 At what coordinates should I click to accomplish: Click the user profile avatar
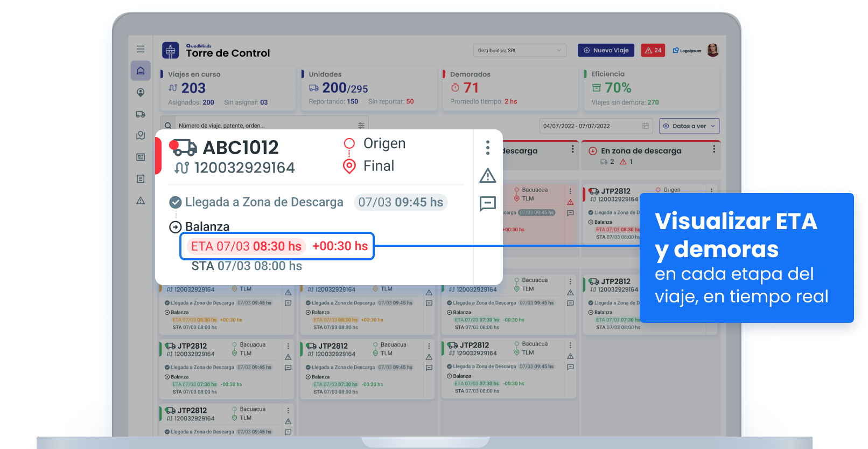click(x=713, y=50)
